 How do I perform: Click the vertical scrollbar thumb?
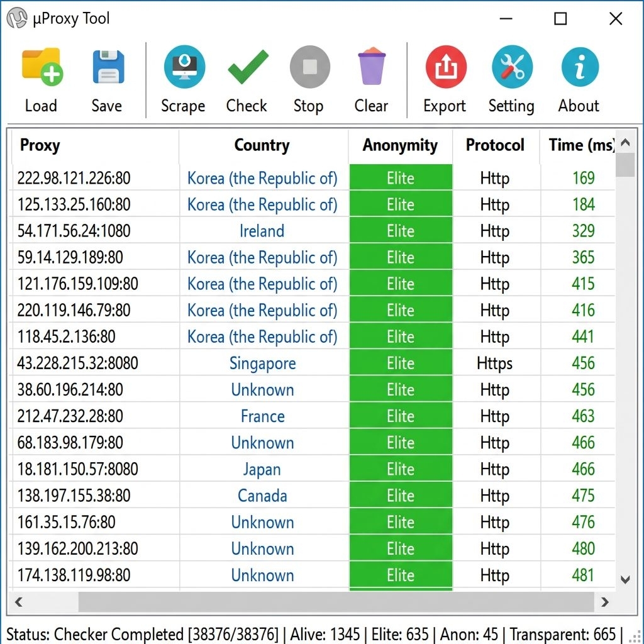click(x=625, y=165)
